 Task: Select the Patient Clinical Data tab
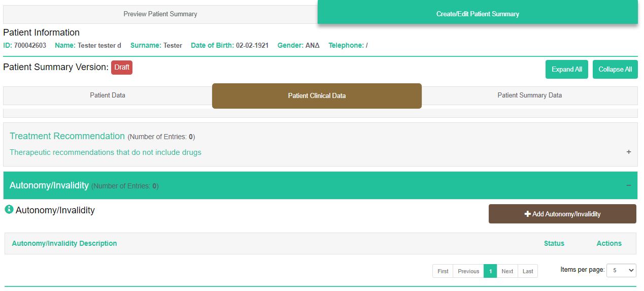317,95
